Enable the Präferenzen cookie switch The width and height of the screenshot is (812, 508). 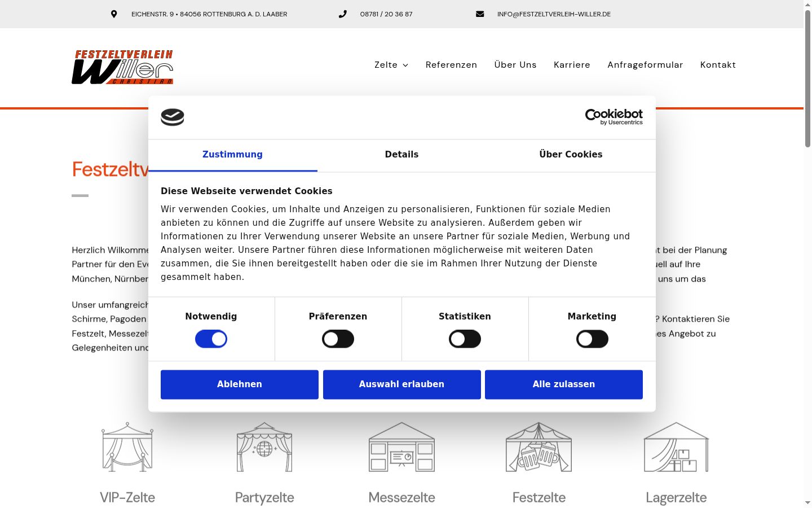338,339
